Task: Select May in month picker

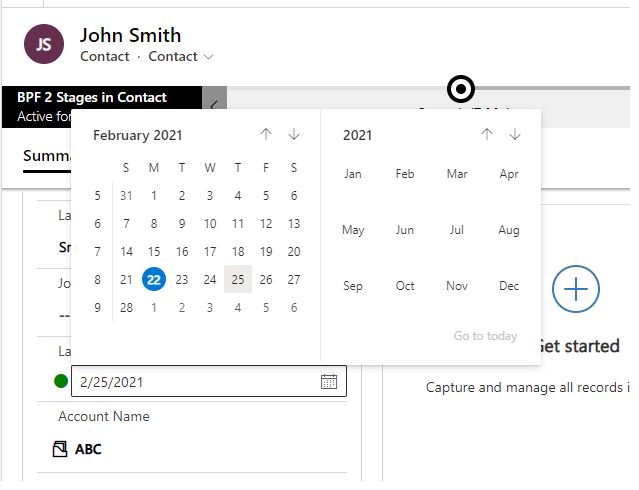Action: [x=353, y=230]
